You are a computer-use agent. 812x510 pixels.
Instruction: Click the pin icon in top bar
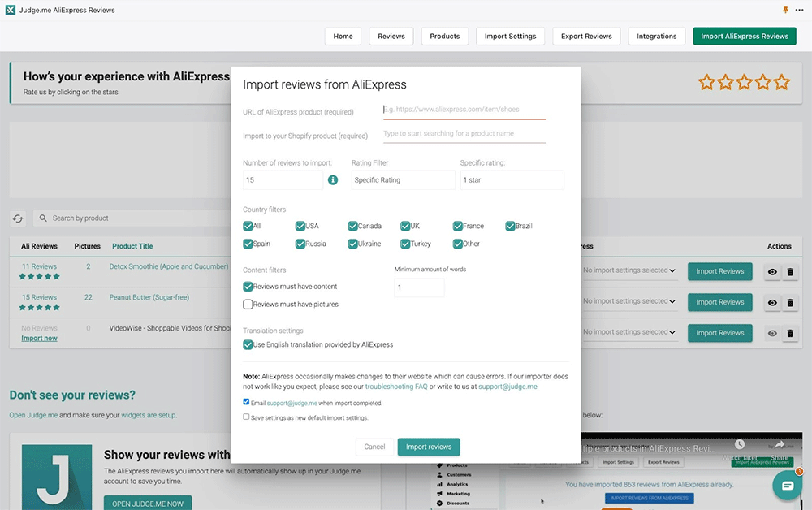pos(784,11)
